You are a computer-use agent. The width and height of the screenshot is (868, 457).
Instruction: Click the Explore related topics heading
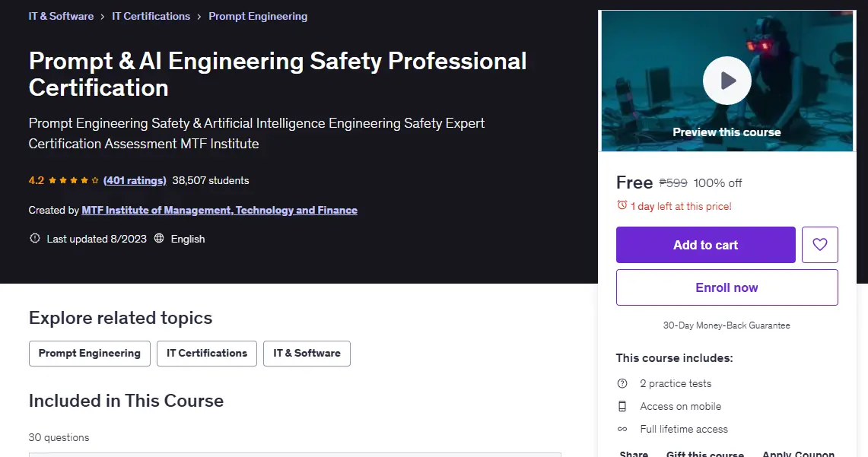121,318
